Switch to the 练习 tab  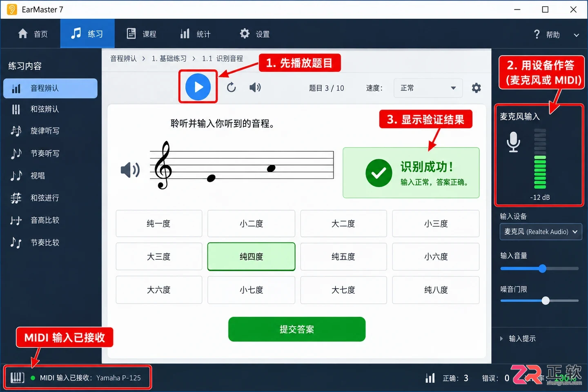[87, 33]
